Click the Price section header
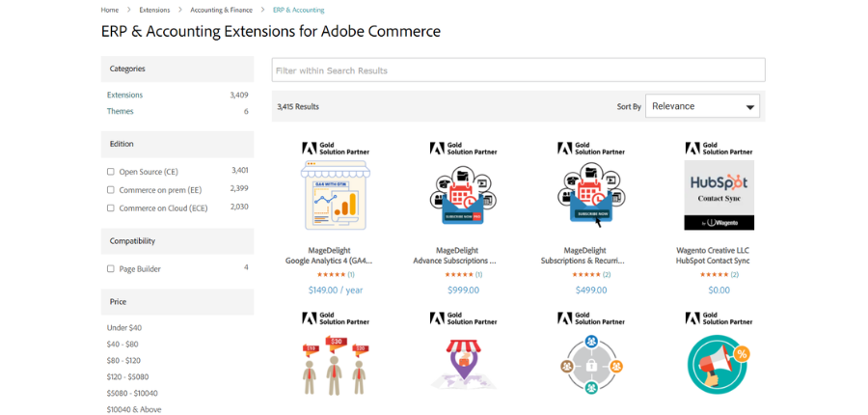868x415 pixels. 177,302
